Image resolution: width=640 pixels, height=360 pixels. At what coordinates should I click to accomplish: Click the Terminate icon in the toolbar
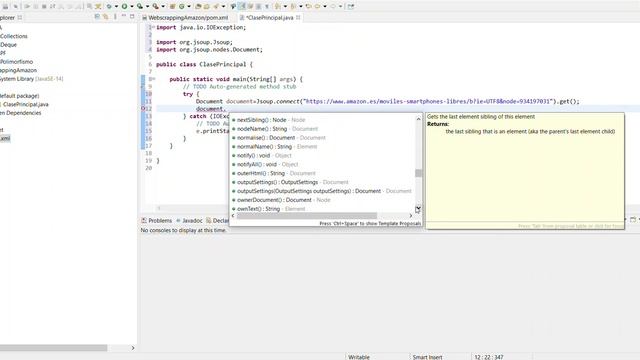44,7
